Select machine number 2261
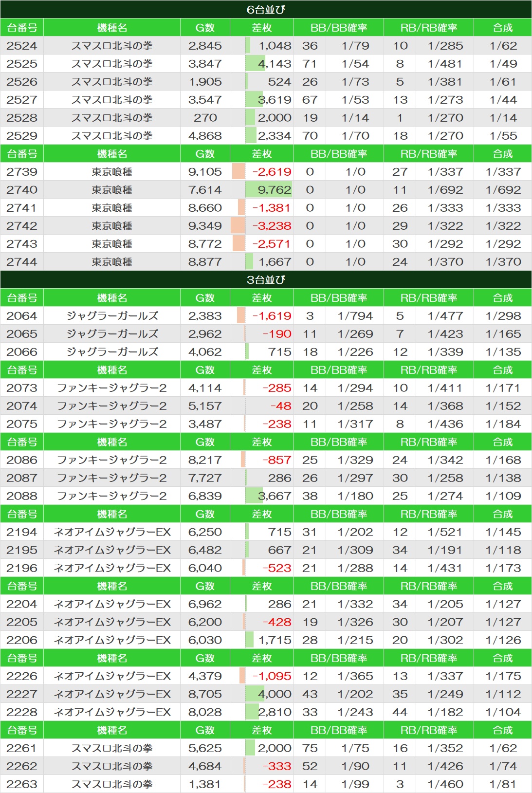Screen dimensions: 532x793 [x=22, y=748]
